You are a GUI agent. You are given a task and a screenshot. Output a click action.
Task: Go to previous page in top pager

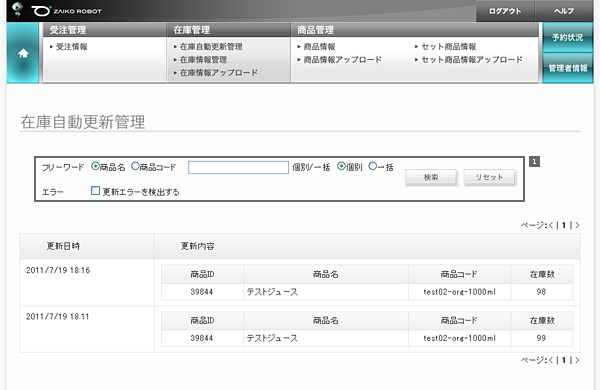pos(551,225)
